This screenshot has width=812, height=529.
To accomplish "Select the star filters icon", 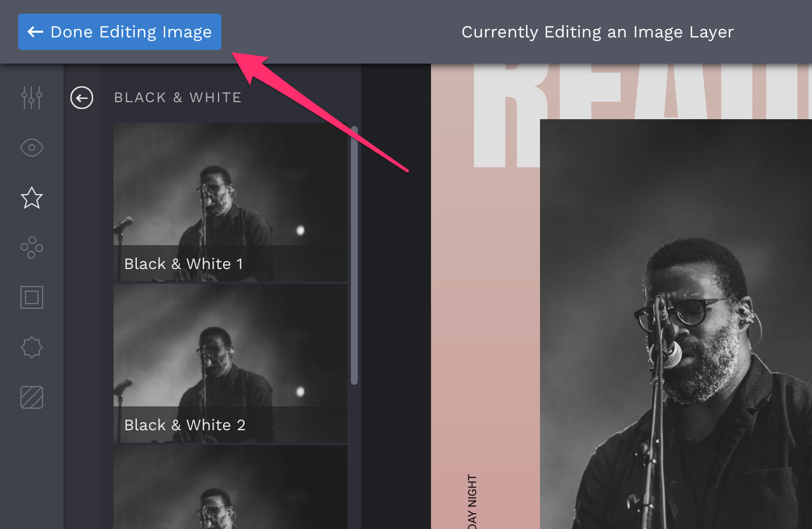I will coord(32,198).
